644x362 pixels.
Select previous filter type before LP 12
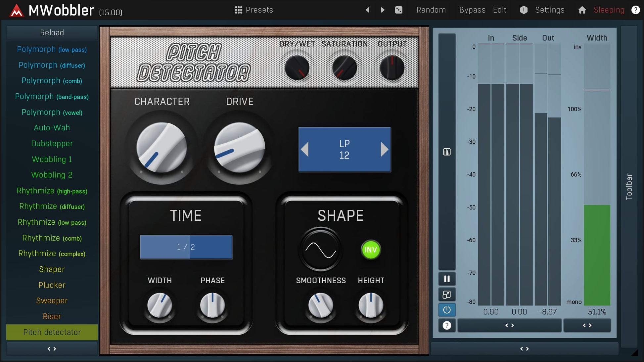point(305,150)
